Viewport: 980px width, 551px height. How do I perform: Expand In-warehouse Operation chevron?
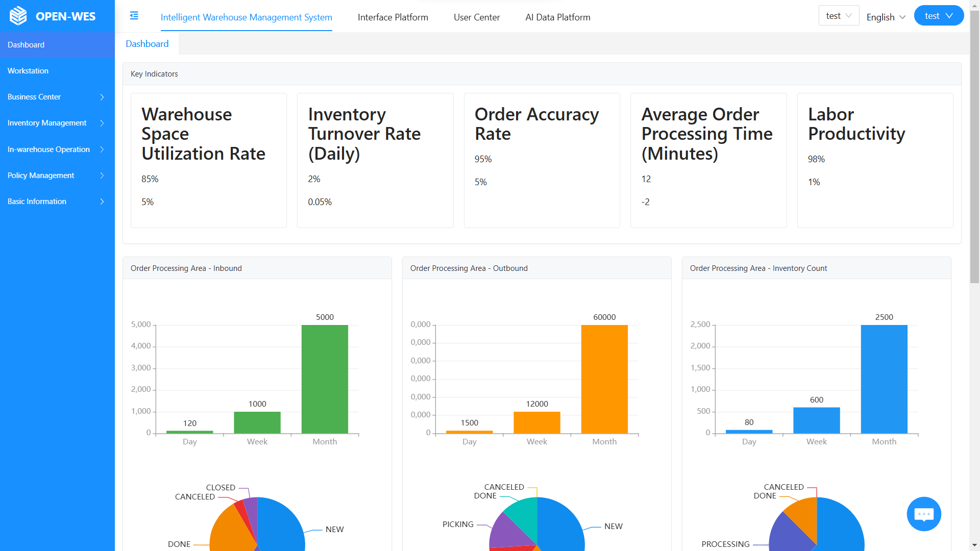point(102,149)
